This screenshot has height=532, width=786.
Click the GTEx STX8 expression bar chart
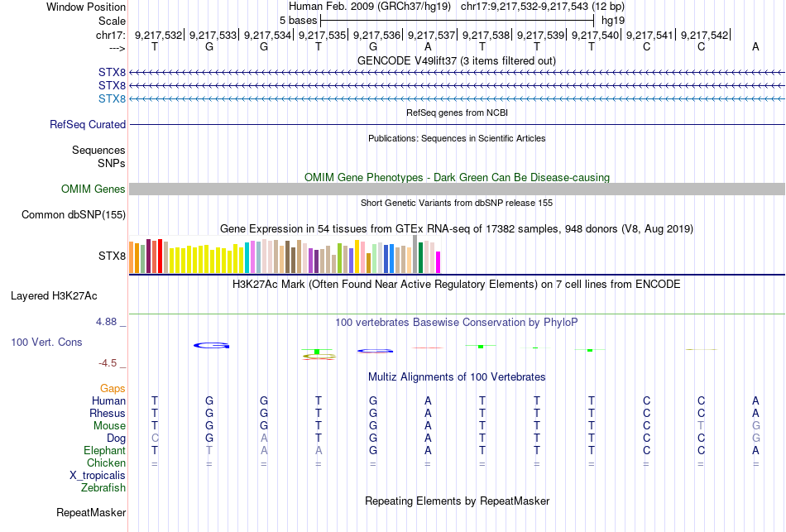click(x=285, y=255)
